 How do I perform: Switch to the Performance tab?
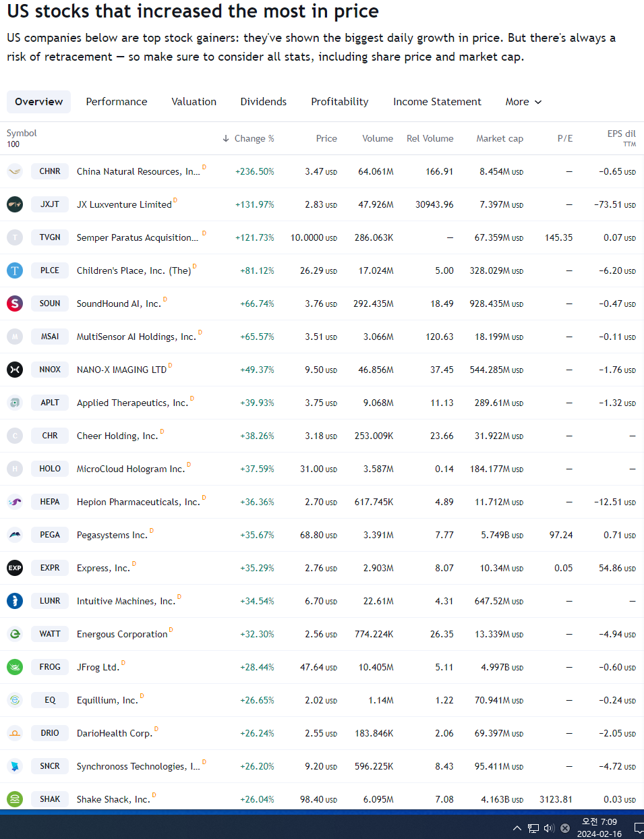(x=117, y=102)
